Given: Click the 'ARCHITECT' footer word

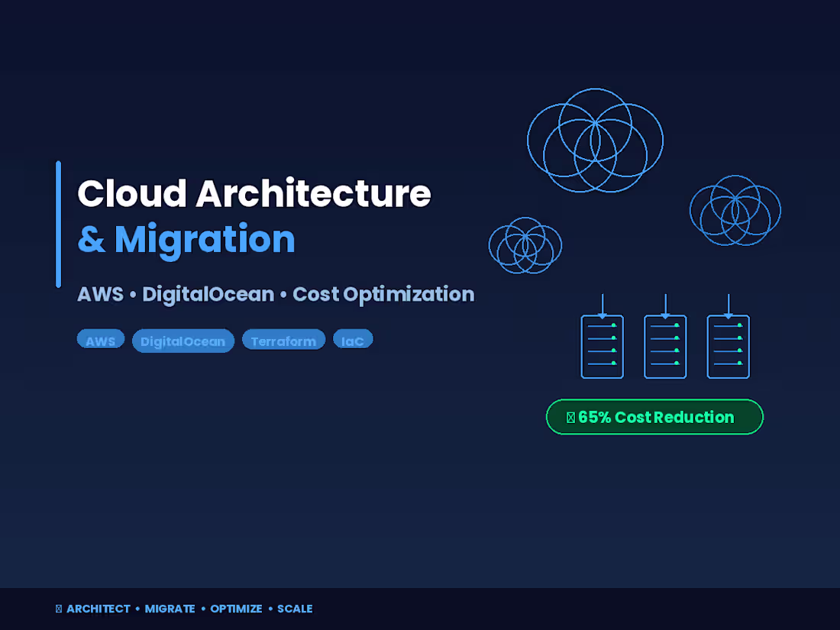Looking at the screenshot, I should (x=99, y=609).
